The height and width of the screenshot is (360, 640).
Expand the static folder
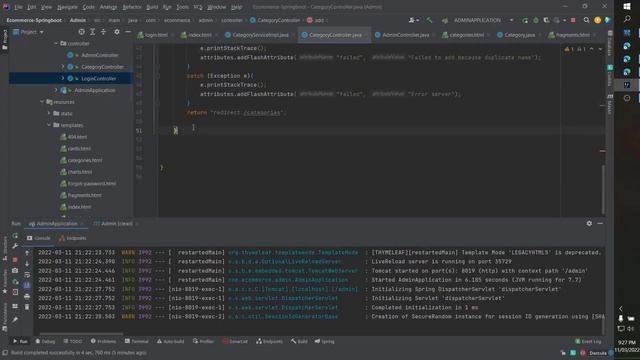click(49, 113)
